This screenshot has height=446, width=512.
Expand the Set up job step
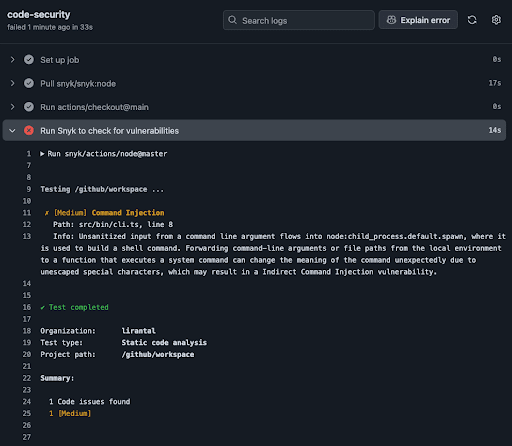(13, 60)
